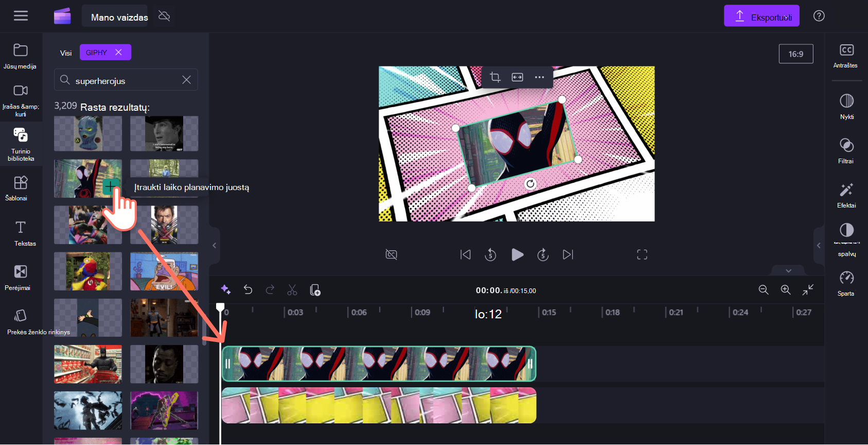The width and height of the screenshot is (868, 445).
Task: Select the masked blue face GIF thumbnail
Action: pyautogui.click(x=88, y=133)
